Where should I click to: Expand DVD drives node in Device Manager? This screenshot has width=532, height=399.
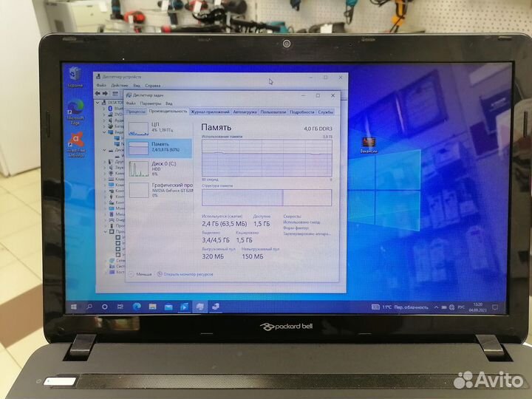pyautogui.click(x=104, y=115)
